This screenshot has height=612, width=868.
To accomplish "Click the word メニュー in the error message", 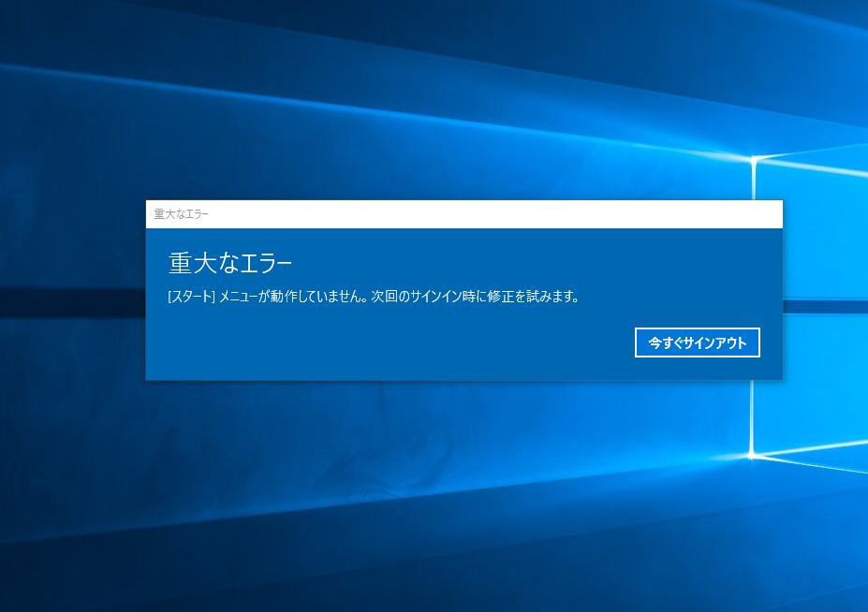I will click(x=239, y=298).
